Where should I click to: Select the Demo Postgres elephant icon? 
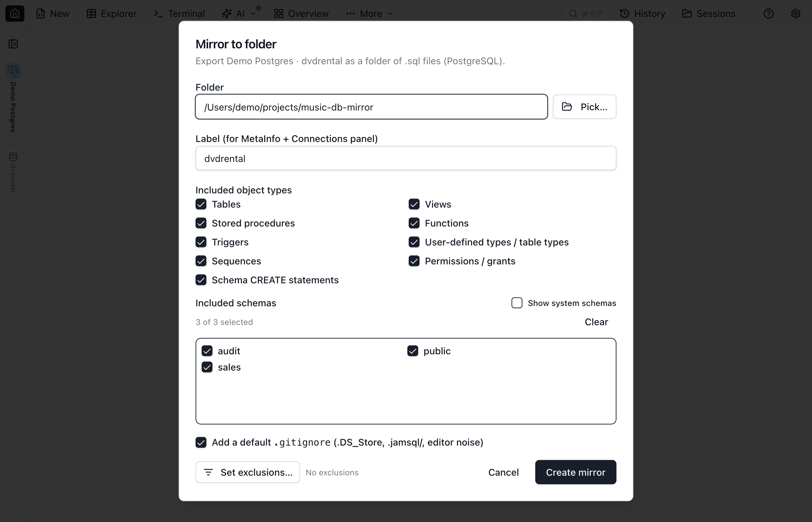(13, 71)
